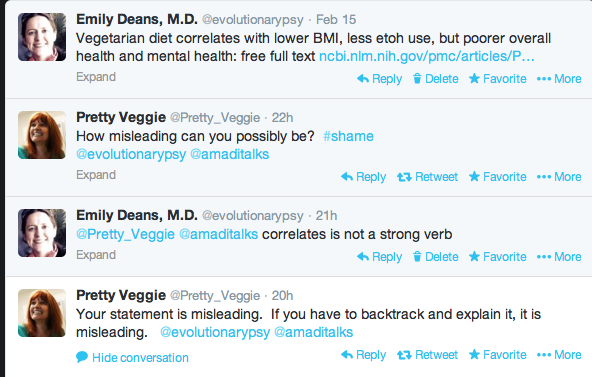The width and height of the screenshot is (592, 377).
Task: Open Emily Deans' avatar on the Feb 15 tweet
Action: point(42,37)
